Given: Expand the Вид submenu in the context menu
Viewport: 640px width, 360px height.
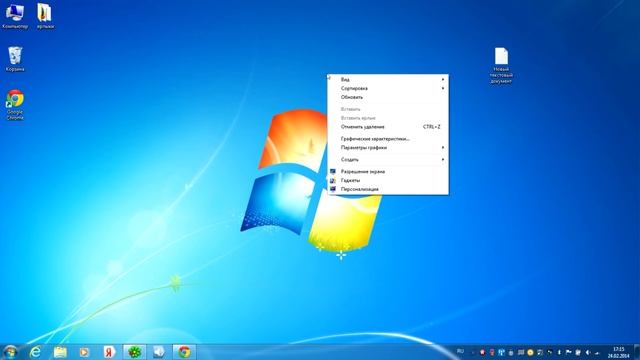Looking at the screenshot, I should 388,79.
